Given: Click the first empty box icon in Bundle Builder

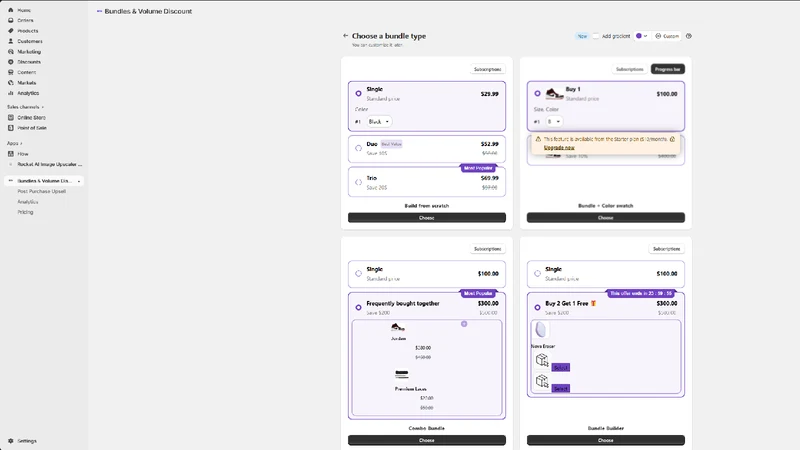Looking at the screenshot, I should pyautogui.click(x=542, y=360).
